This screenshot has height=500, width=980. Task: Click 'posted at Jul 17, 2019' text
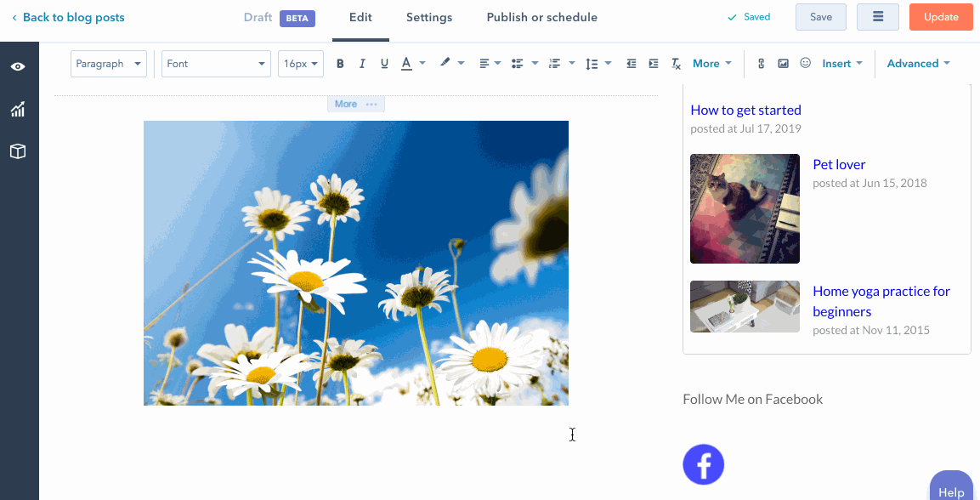[745, 128]
